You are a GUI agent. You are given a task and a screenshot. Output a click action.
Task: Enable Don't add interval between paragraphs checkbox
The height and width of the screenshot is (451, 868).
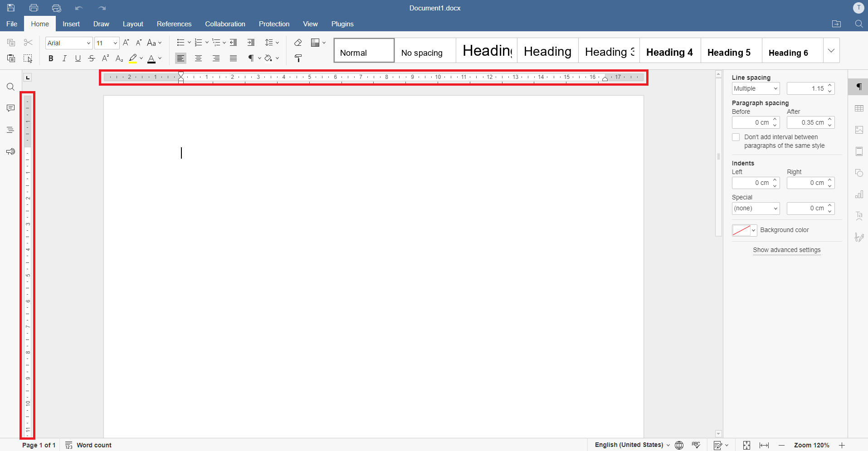736,137
